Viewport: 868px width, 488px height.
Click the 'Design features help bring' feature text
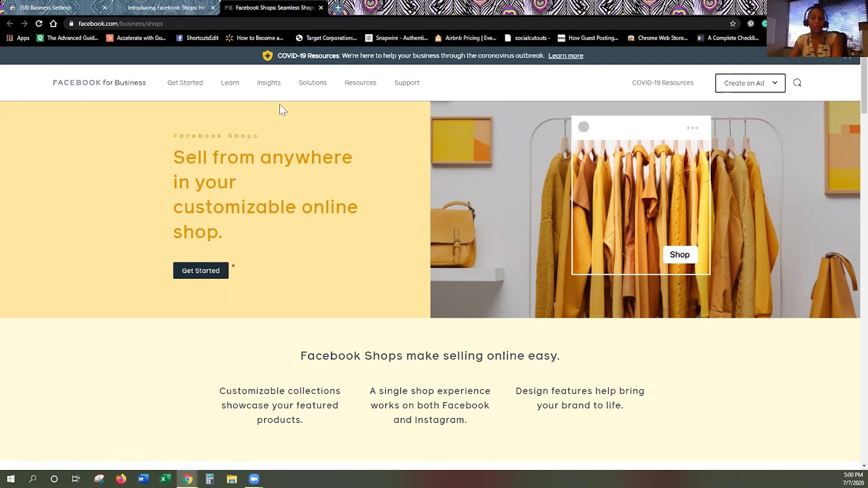pyautogui.click(x=580, y=398)
